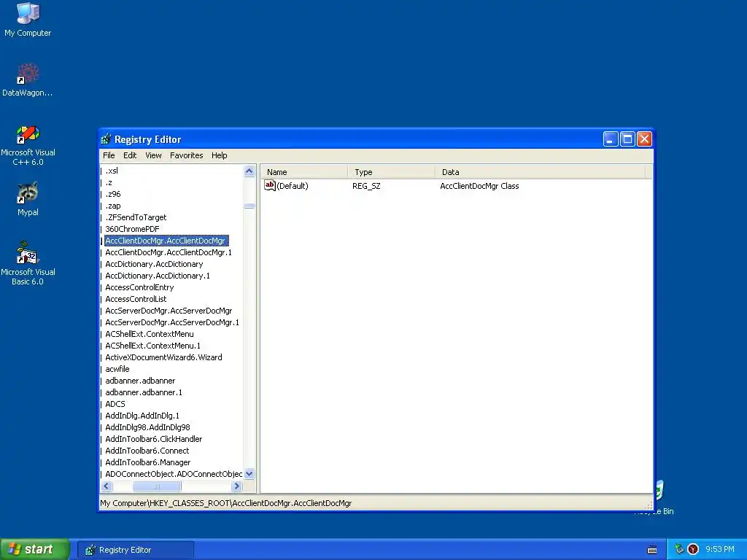This screenshot has height=560, width=747.
Task: Click the keyboard icon on the taskbar
Action: click(x=652, y=550)
